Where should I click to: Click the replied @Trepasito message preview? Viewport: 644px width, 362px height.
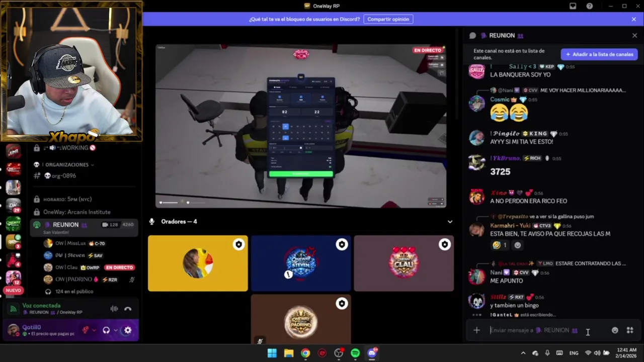[542, 216]
